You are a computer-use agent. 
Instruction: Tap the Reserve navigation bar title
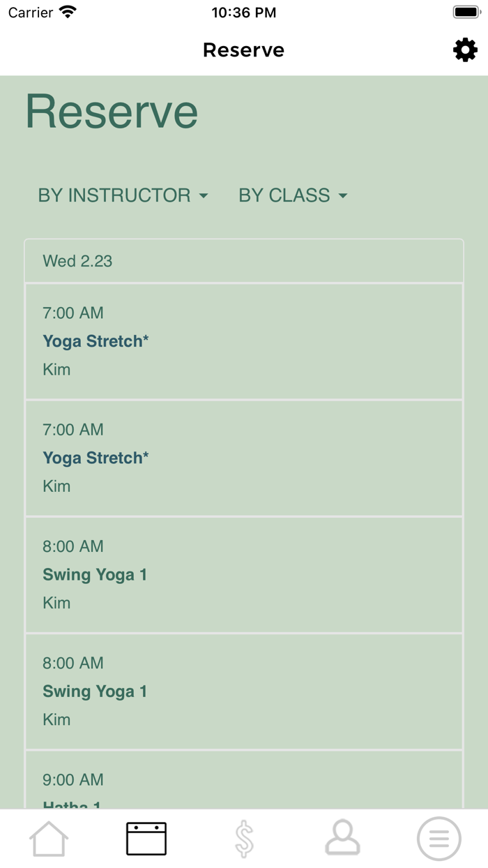[x=244, y=50]
